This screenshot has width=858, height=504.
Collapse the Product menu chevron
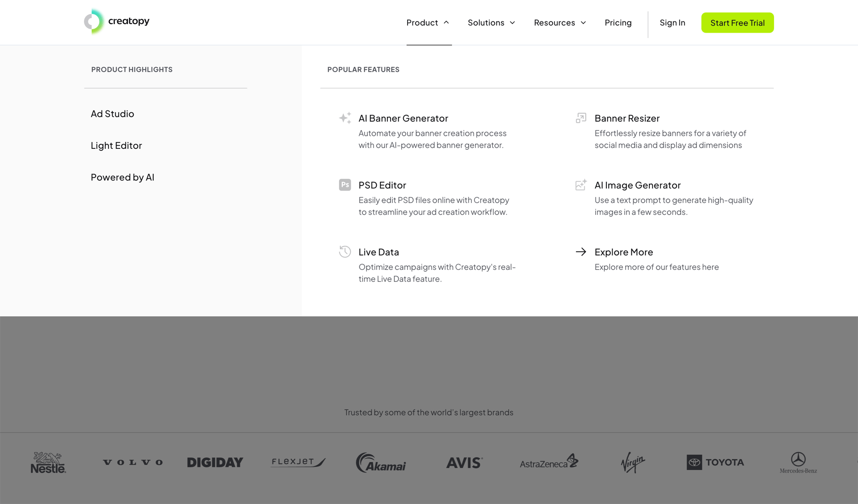point(446,22)
